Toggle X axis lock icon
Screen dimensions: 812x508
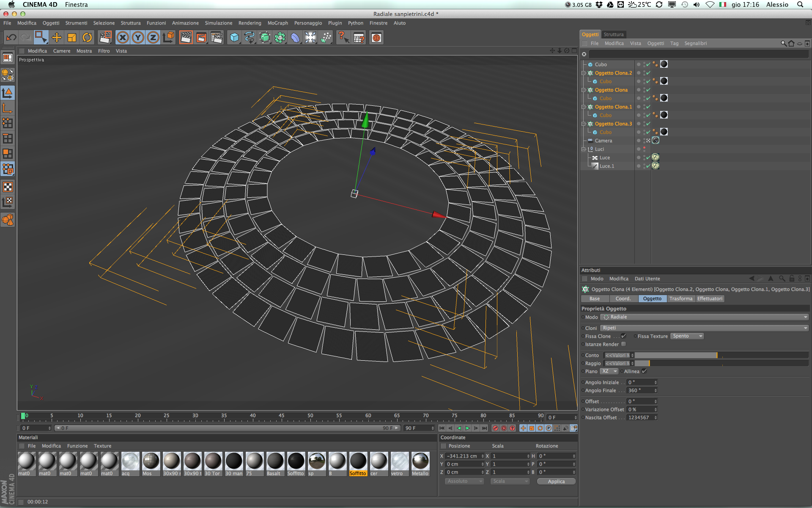[123, 38]
